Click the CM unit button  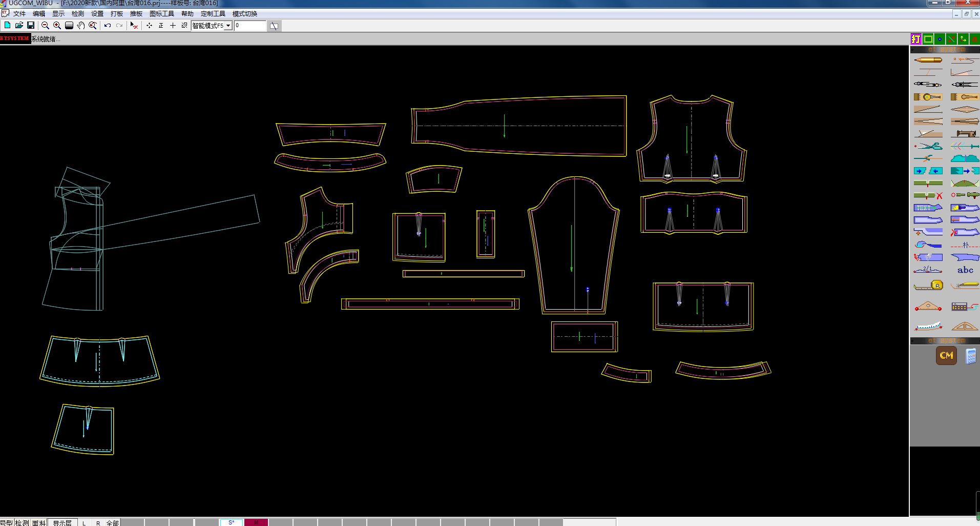click(x=946, y=355)
